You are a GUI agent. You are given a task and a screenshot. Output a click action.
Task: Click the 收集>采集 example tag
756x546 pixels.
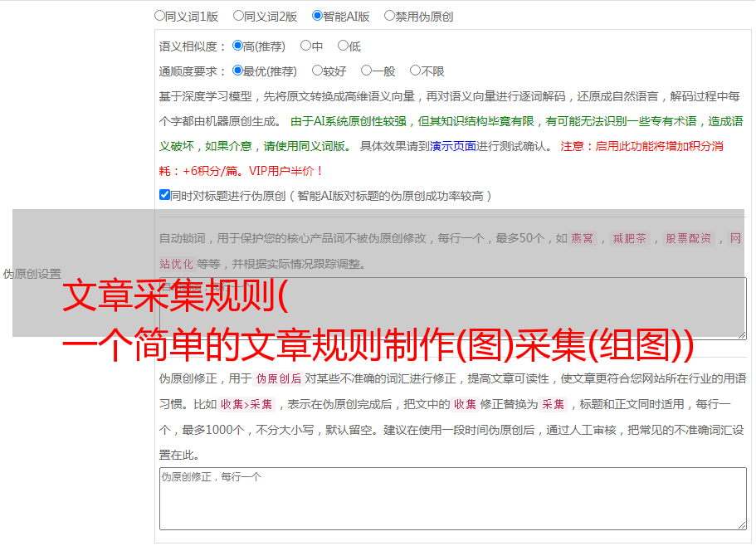click(246, 404)
